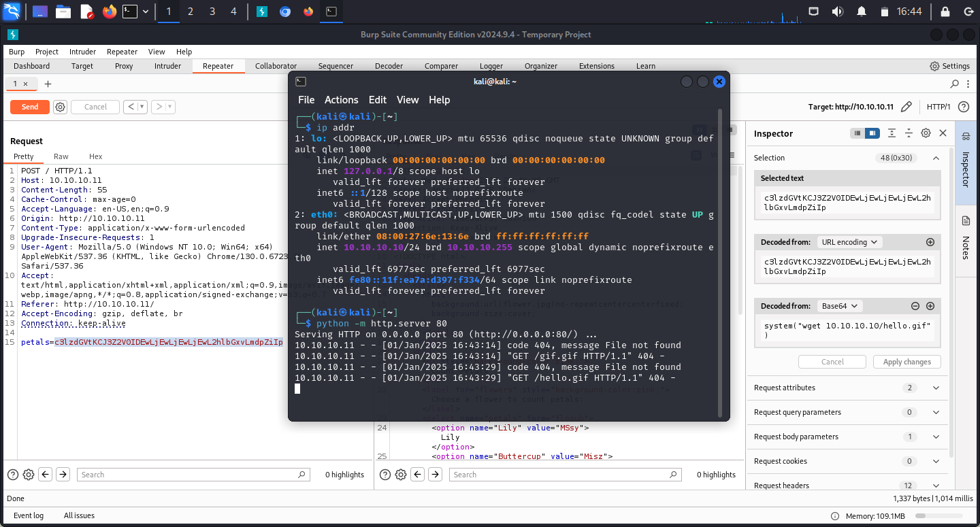Switch to workspace 2
Screen dimensions: 980x527
click(x=191, y=12)
